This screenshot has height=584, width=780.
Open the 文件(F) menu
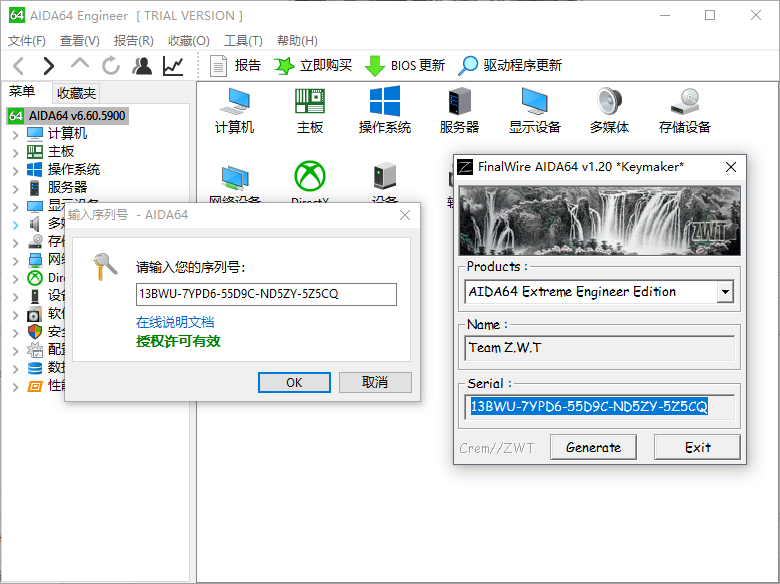coord(27,41)
